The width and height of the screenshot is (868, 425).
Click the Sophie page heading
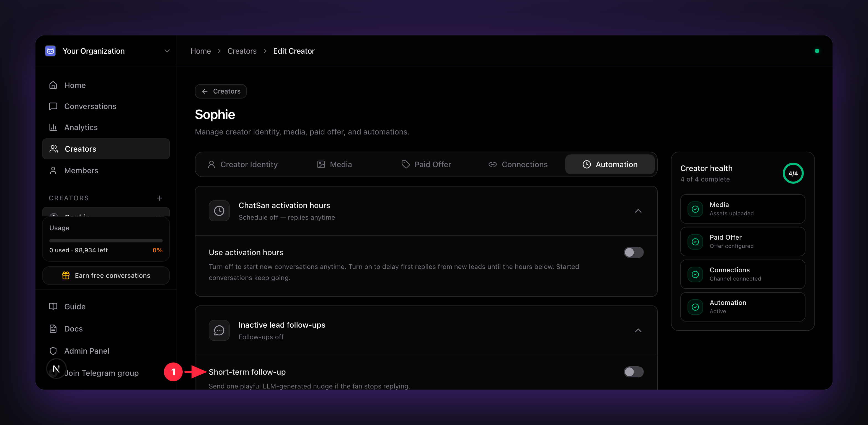(x=215, y=115)
